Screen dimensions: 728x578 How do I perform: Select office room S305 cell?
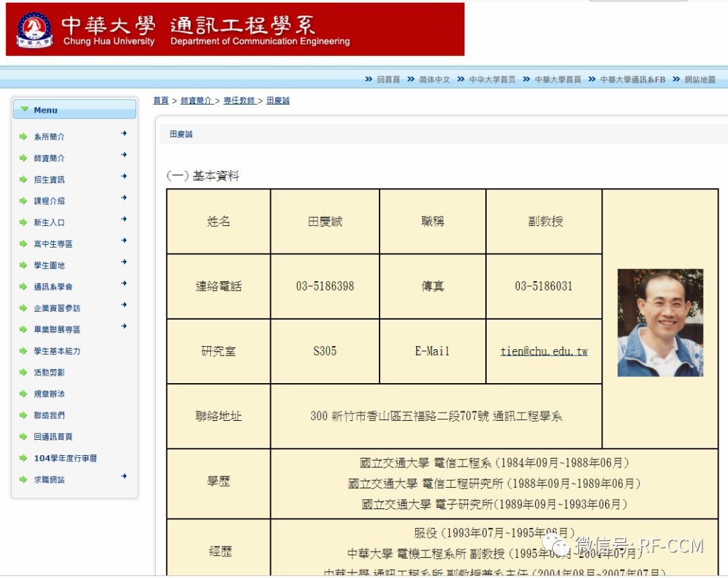[325, 351]
